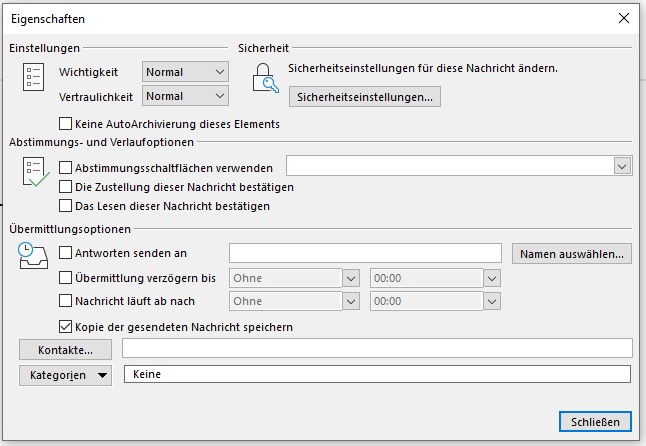Toggle Übermittlung verzögern bis checkbox
Screen dimensions: 646x446
tap(66, 277)
